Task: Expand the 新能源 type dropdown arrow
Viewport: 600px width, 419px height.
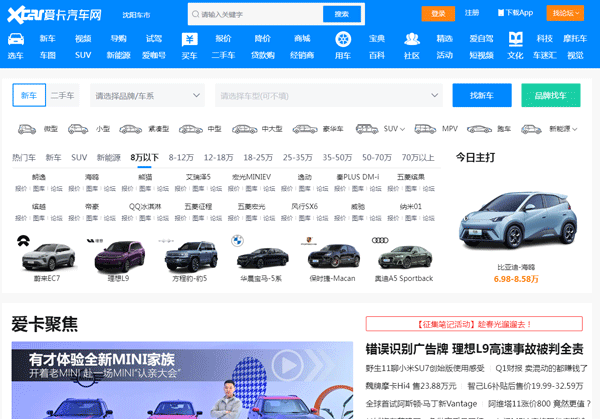Action: pyautogui.click(x=574, y=129)
